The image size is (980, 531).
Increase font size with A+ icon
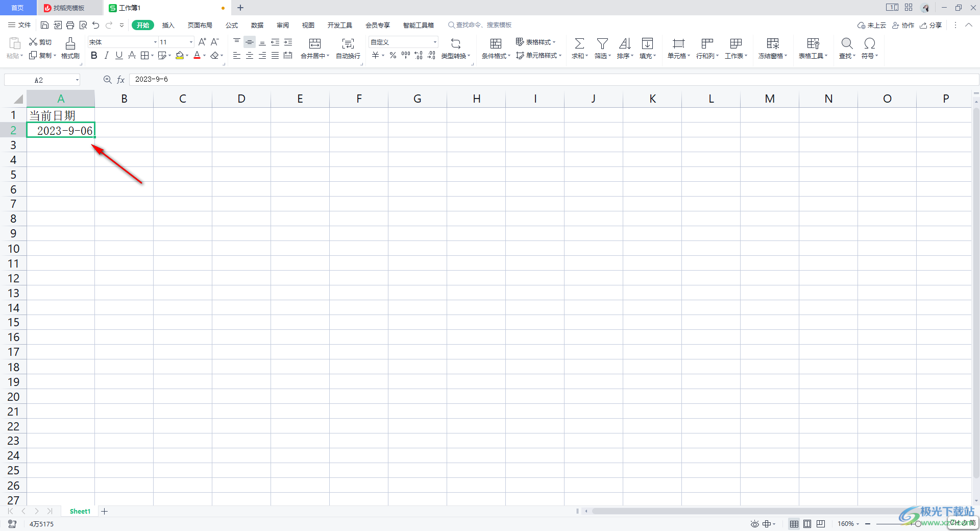(x=202, y=42)
